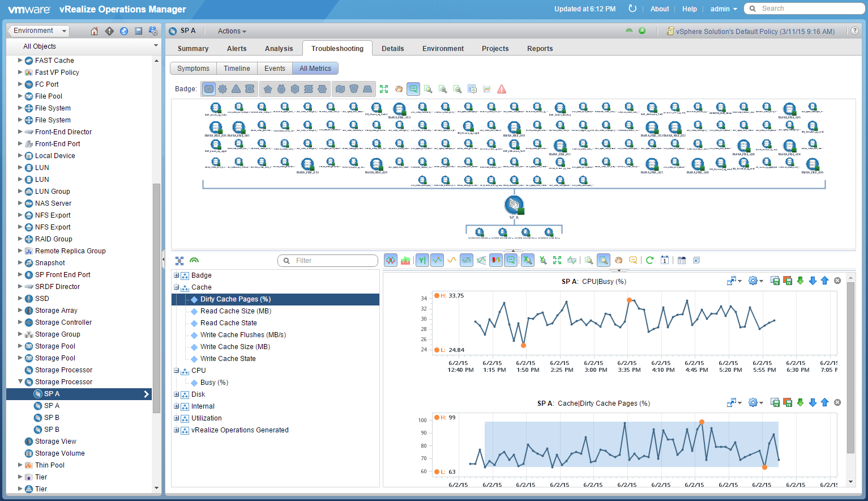The image size is (868, 501).
Task: Expand the Disk metric group
Action: (x=177, y=394)
